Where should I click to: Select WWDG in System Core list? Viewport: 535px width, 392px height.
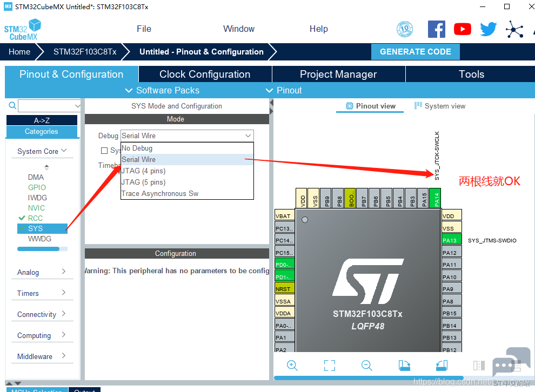(x=39, y=239)
